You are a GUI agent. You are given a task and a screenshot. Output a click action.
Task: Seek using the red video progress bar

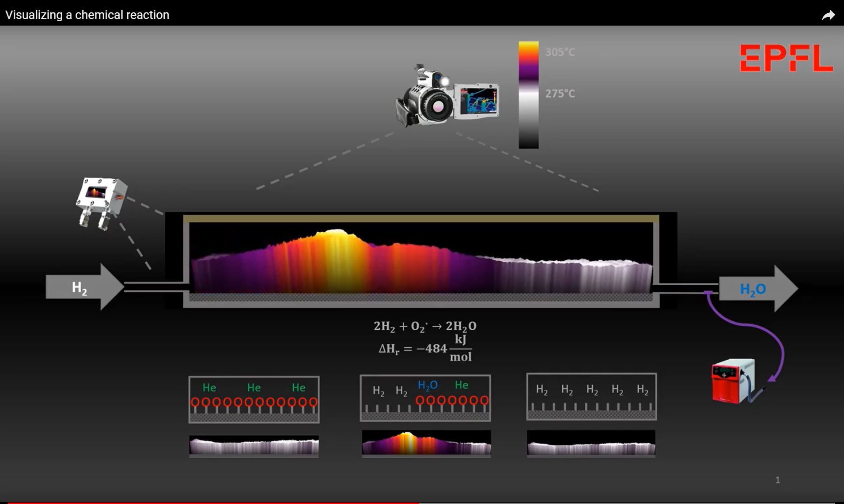click(212, 502)
